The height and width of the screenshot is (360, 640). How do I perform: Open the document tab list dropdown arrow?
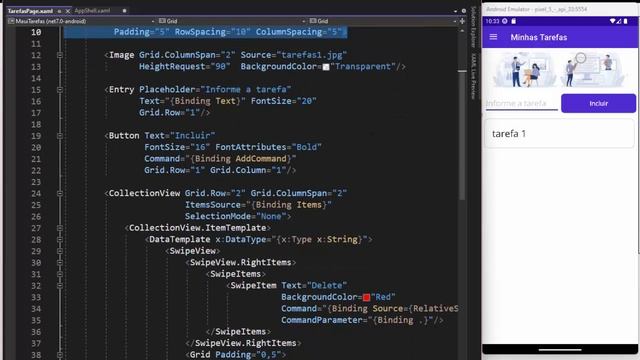[456, 11]
